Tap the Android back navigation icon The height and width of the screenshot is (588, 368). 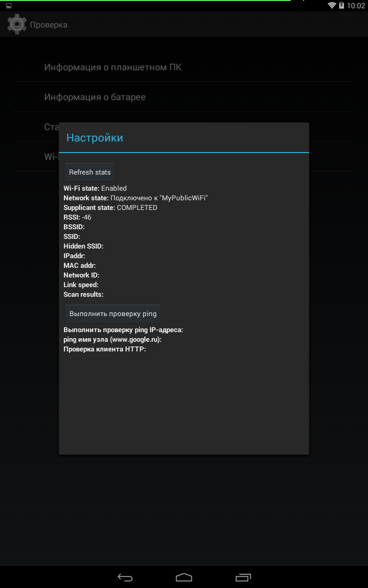tap(125, 577)
